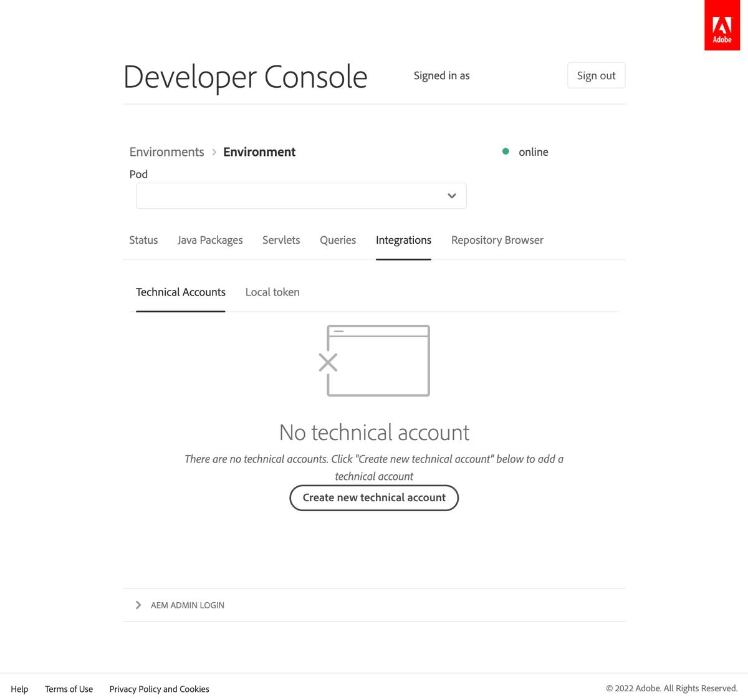Select the Servlets tab
Screen dimensions: 748x700
point(281,239)
